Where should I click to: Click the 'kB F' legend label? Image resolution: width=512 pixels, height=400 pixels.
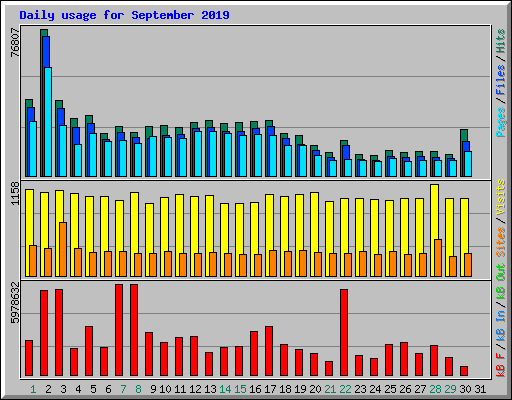(x=501, y=364)
